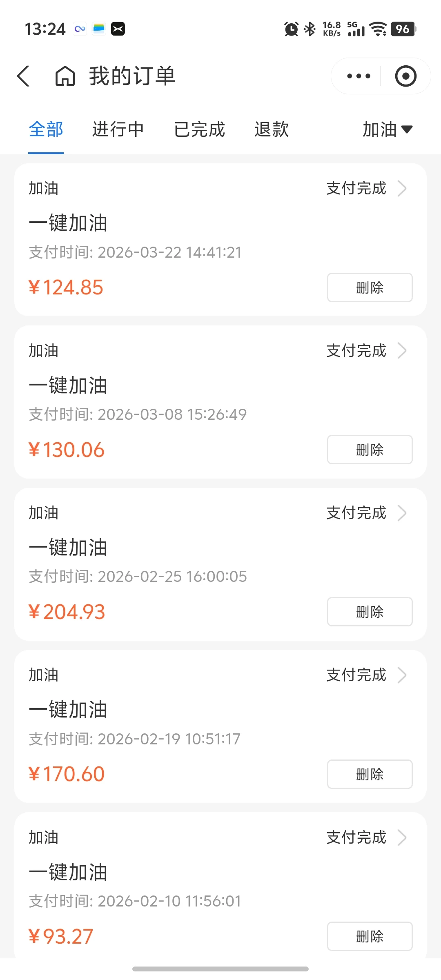This screenshot has width=441, height=980.
Task: Tap the mini program close circle icon
Action: (x=405, y=76)
